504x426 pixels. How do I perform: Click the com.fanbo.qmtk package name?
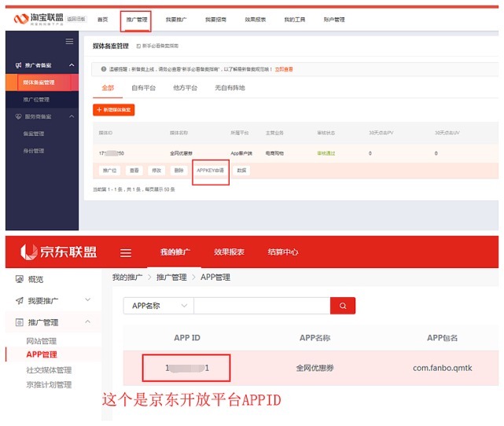[x=443, y=368]
